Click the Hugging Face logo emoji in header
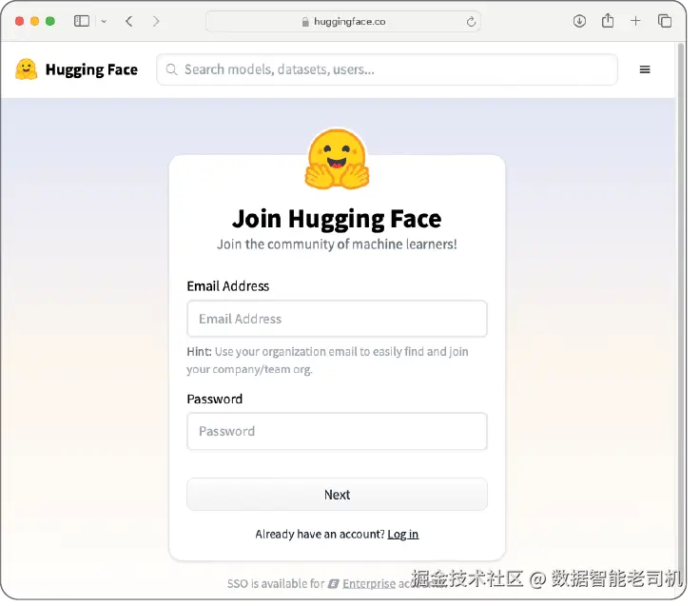 (x=26, y=69)
